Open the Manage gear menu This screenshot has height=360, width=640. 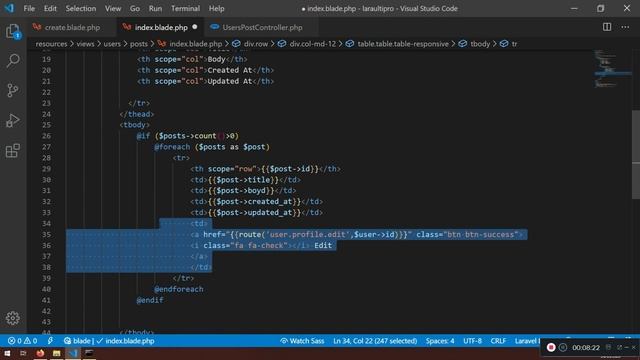click(13, 318)
